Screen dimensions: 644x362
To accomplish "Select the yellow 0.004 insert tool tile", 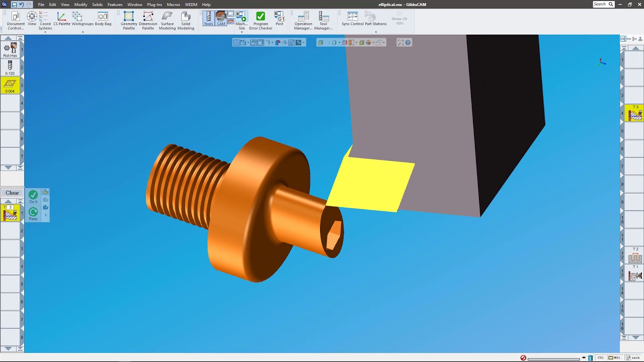I will pos(10,85).
